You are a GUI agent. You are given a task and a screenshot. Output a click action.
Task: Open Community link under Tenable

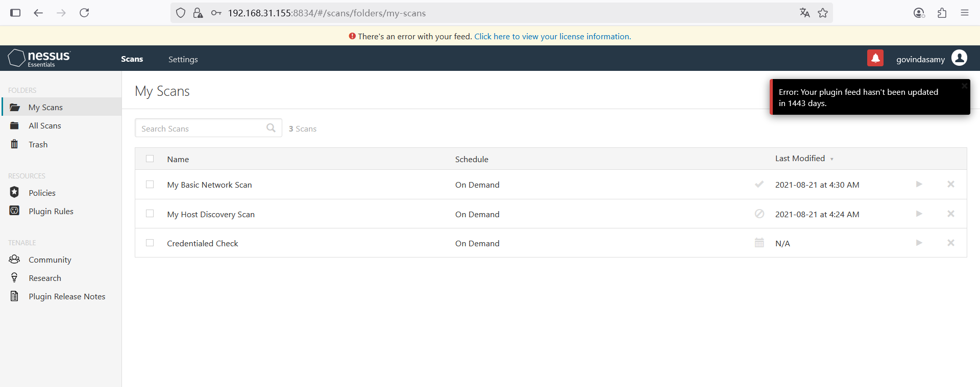pyautogui.click(x=50, y=260)
